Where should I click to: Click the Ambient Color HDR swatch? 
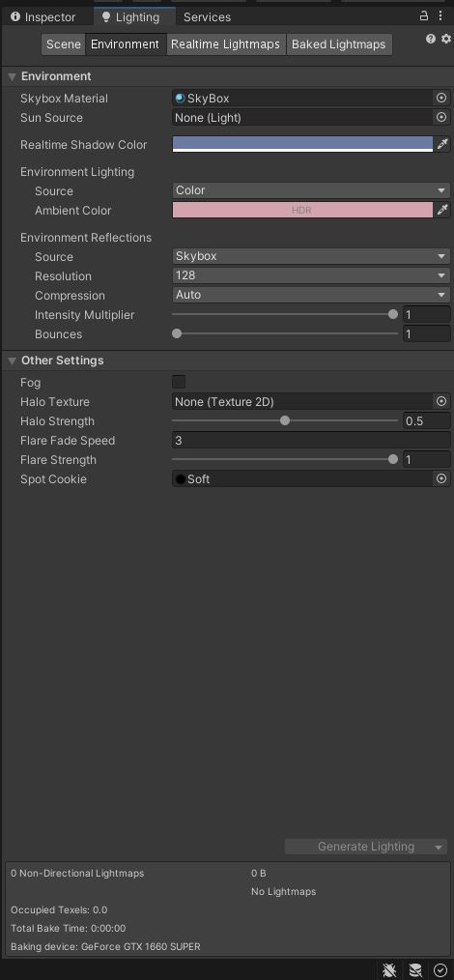[302, 210]
